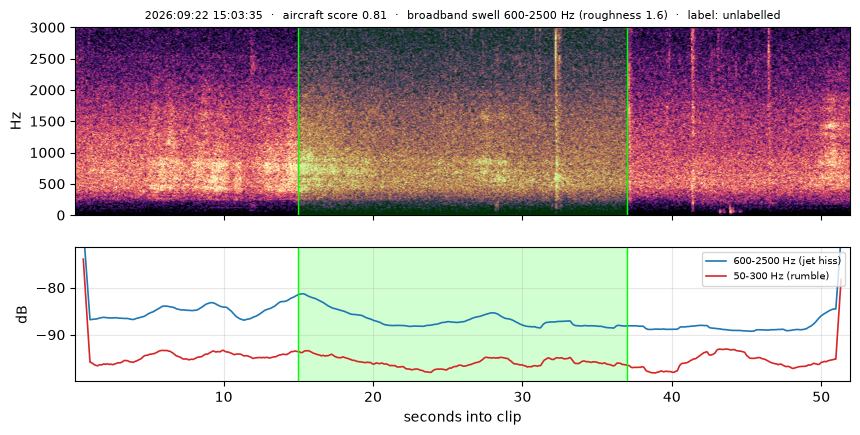Click the 50 seconds tick label
The height and width of the screenshot is (435, 860).
tap(821, 396)
